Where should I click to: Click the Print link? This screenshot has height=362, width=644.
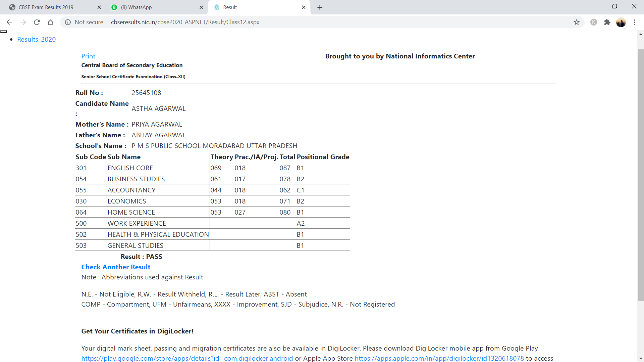pyautogui.click(x=88, y=56)
